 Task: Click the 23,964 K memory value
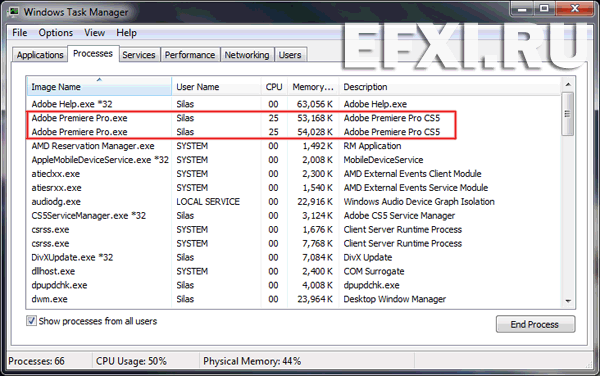pos(315,299)
